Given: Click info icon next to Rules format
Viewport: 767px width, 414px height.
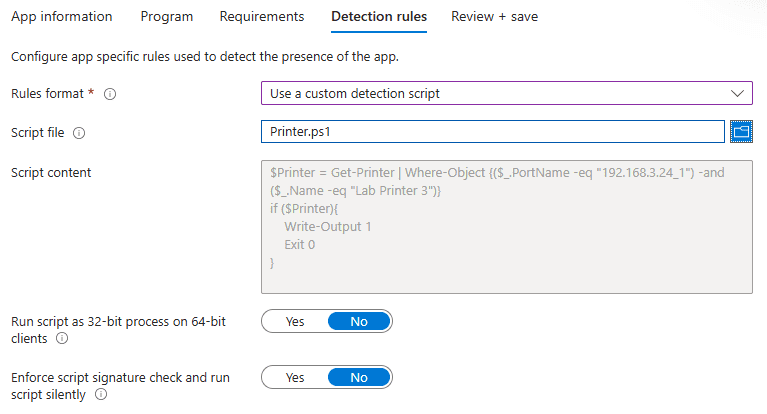Looking at the screenshot, I should tap(110, 94).
